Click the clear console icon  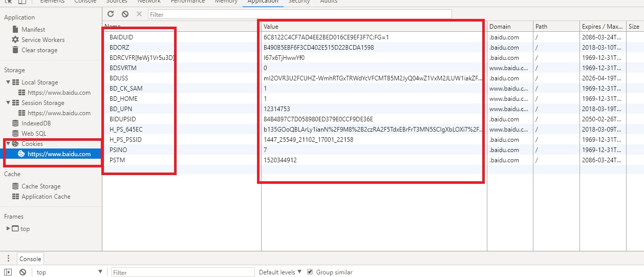coord(23,272)
